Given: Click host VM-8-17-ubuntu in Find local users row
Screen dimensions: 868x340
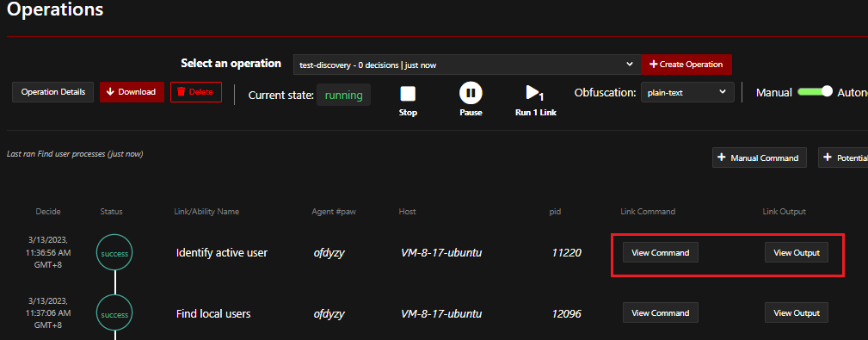Looking at the screenshot, I should click(x=441, y=314).
